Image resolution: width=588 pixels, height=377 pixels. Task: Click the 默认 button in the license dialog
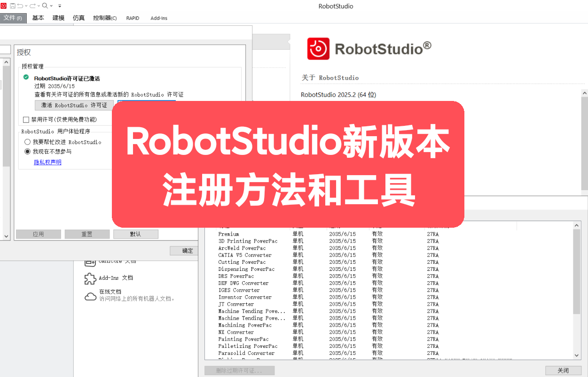click(x=135, y=234)
